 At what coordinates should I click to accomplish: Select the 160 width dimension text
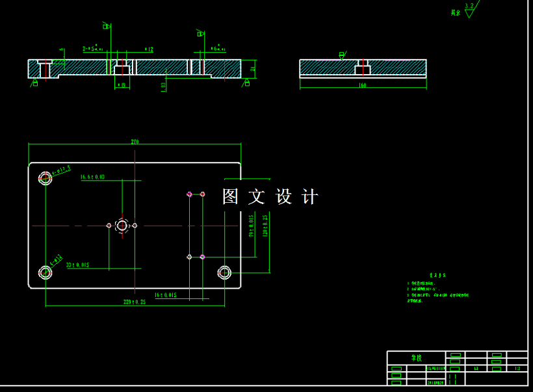362,85
